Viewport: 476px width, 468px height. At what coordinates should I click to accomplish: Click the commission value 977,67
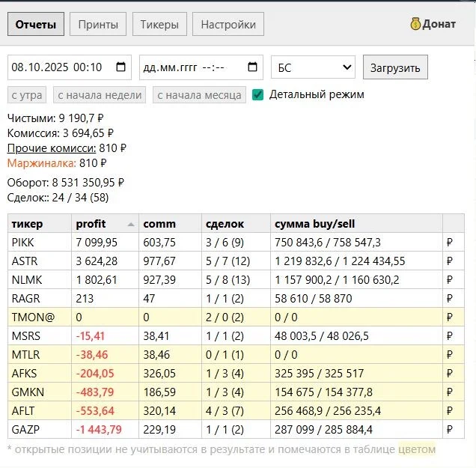click(x=159, y=261)
